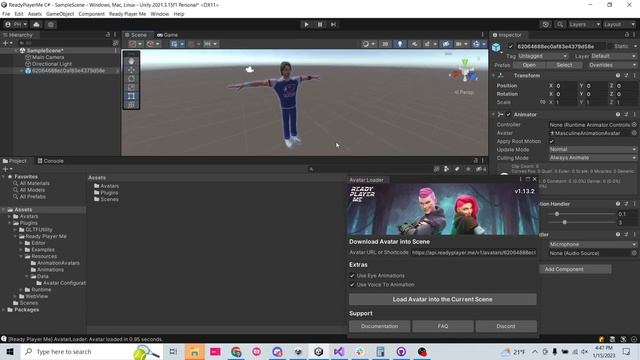Open the prefab Overrides dropdown

[611, 65]
